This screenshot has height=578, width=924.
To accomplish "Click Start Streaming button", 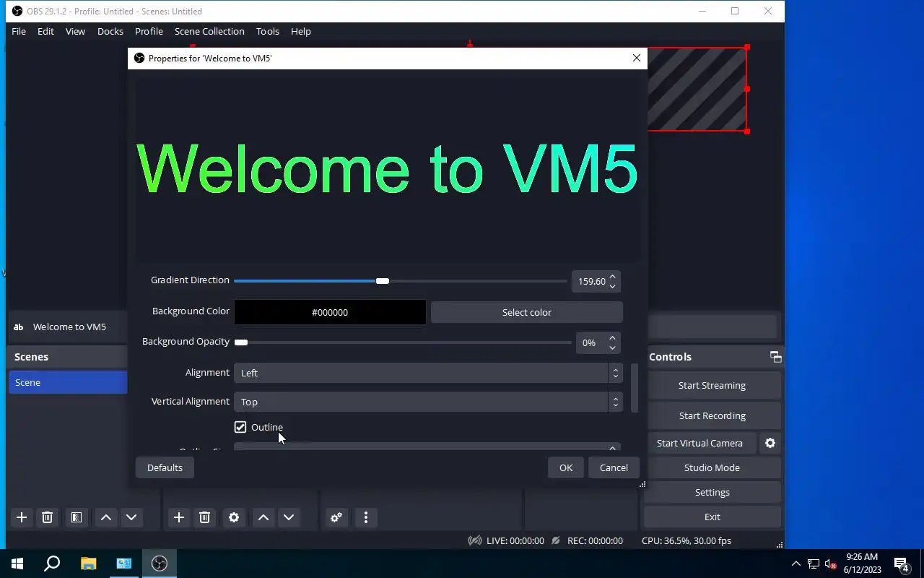I will 712,385.
